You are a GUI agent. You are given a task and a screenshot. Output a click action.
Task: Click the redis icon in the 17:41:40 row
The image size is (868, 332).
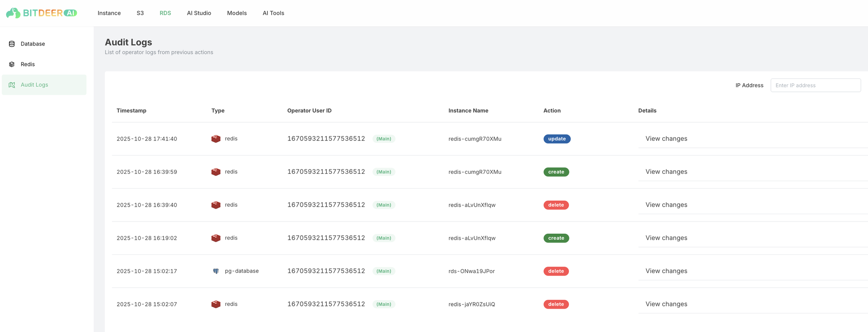tap(216, 139)
